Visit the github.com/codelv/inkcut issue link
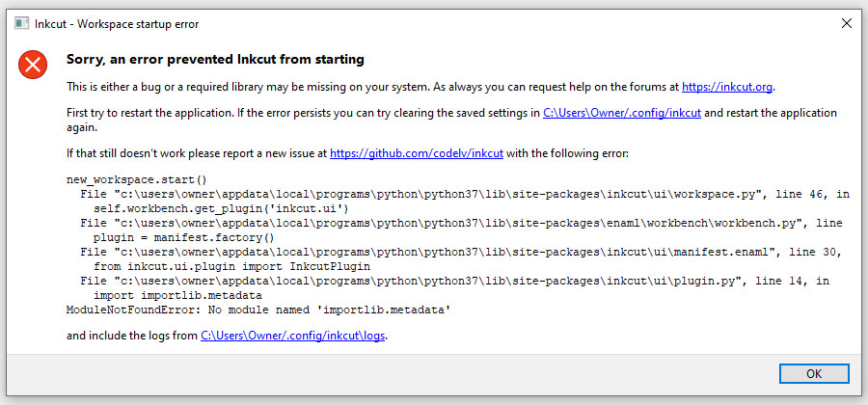The height and width of the screenshot is (405, 868). coord(417,153)
